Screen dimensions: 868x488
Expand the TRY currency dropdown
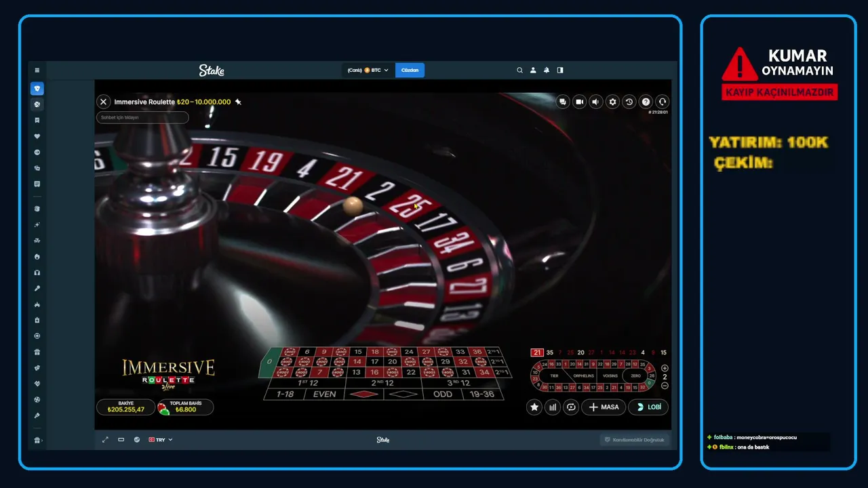(x=161, y=440)
